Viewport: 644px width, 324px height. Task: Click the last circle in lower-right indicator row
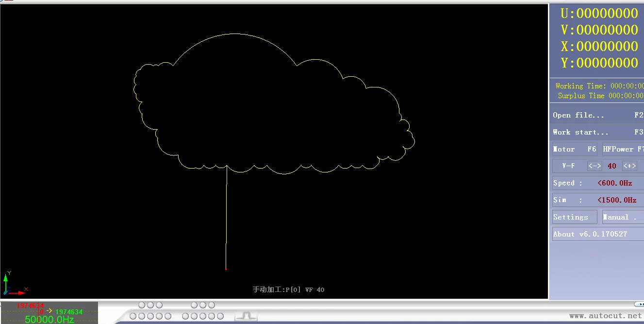point(220,316)
